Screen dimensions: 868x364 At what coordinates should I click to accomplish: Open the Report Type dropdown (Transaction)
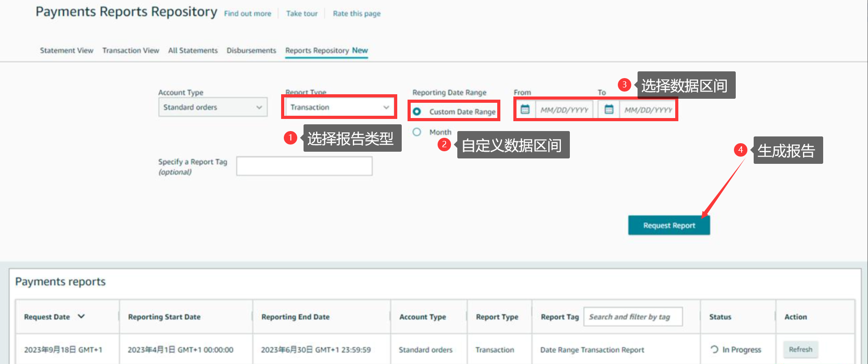(x=339, y=107)
